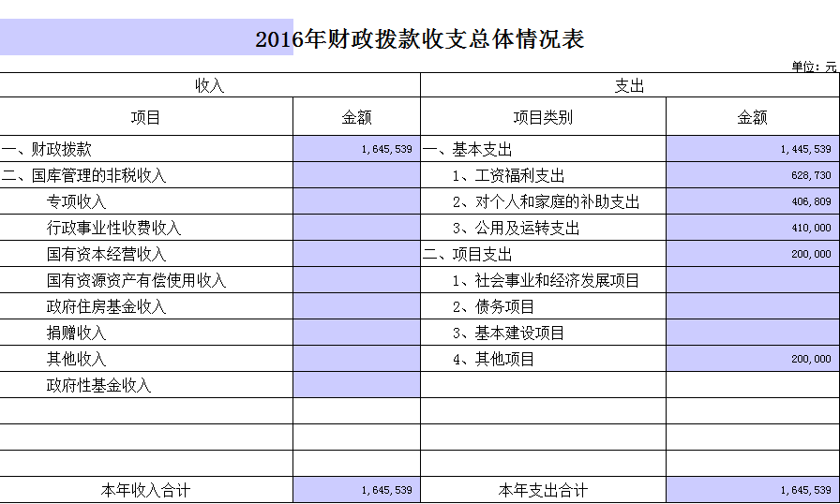Select the '2、对个人和家庭的补助支出' cell
840x504 pixels.
click(x=543, y=201)
